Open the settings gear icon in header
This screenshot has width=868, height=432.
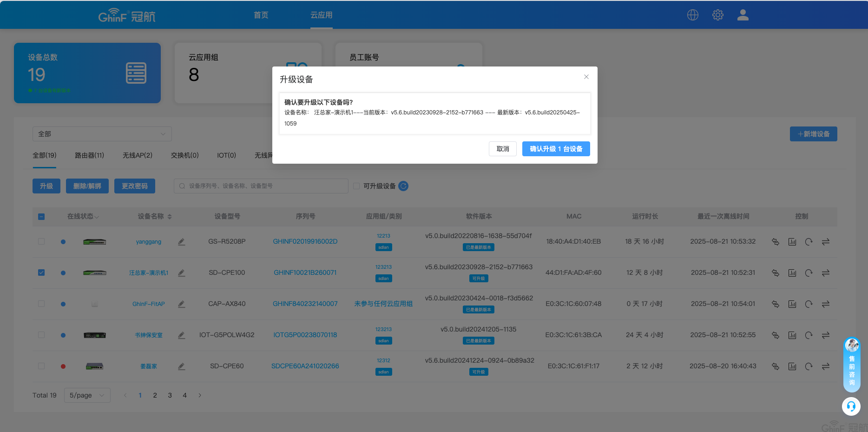(717, 15)
